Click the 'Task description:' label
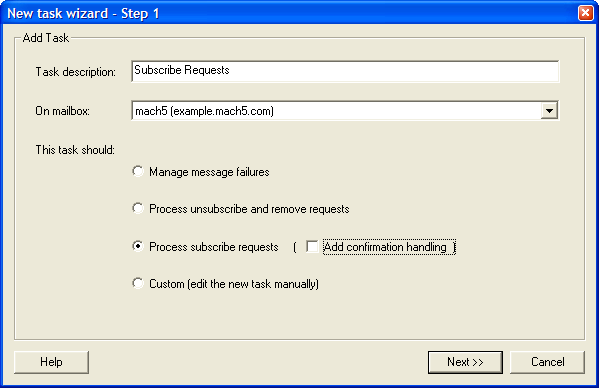Image resolution: width=599 pixels, height=388 pixels. [x=76, y=72]
